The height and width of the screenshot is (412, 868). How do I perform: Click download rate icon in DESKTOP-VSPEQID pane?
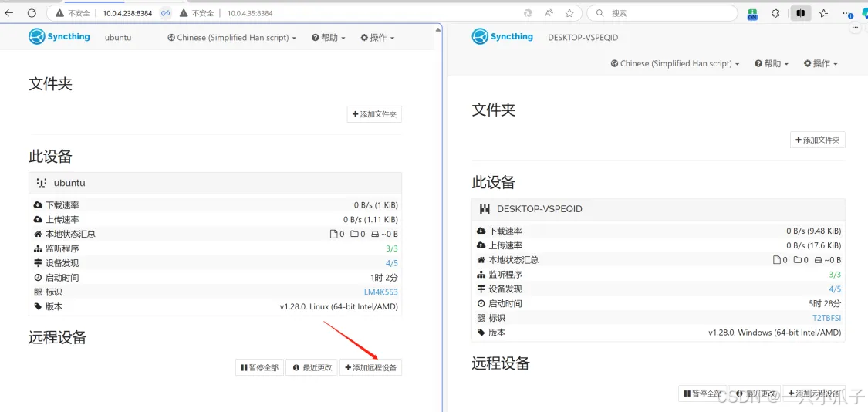[x=481, y=231]
